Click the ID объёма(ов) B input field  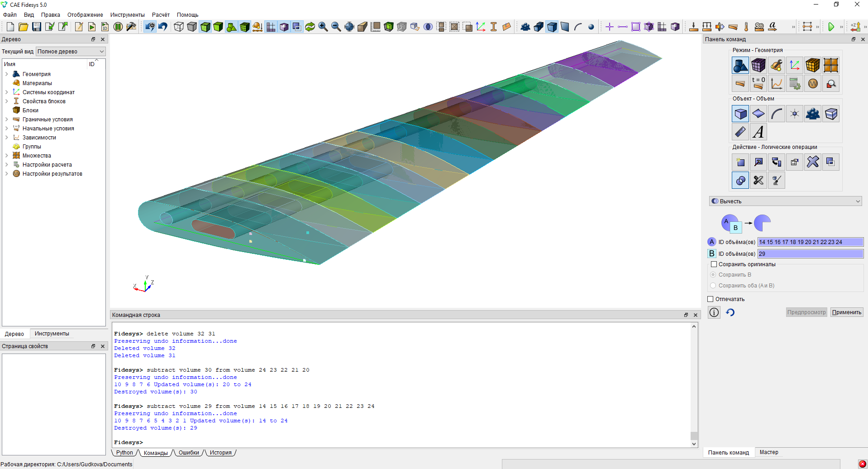click(811, 254)
